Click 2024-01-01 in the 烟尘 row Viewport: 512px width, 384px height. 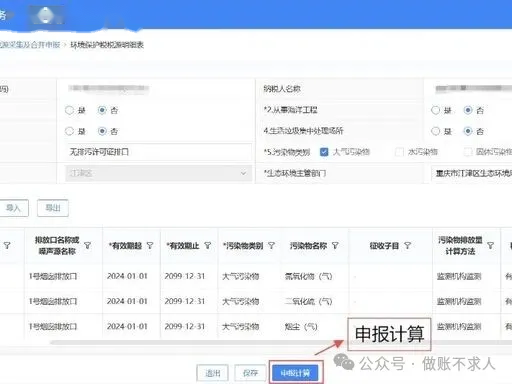click(127, 327)
